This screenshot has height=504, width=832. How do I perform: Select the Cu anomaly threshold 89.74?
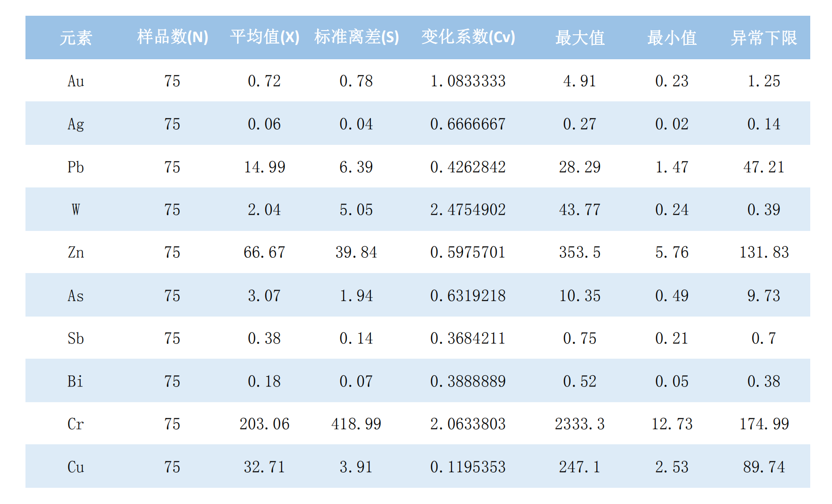763,467
